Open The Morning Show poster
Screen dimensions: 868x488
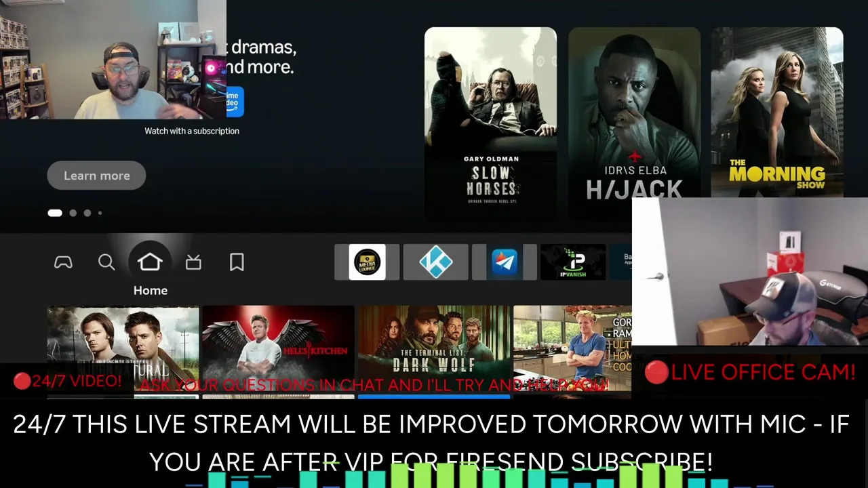[x=777, y=113]
